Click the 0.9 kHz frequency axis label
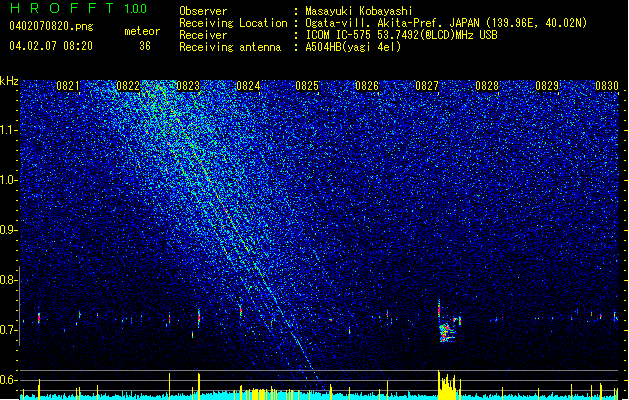 tap(9, 230)
